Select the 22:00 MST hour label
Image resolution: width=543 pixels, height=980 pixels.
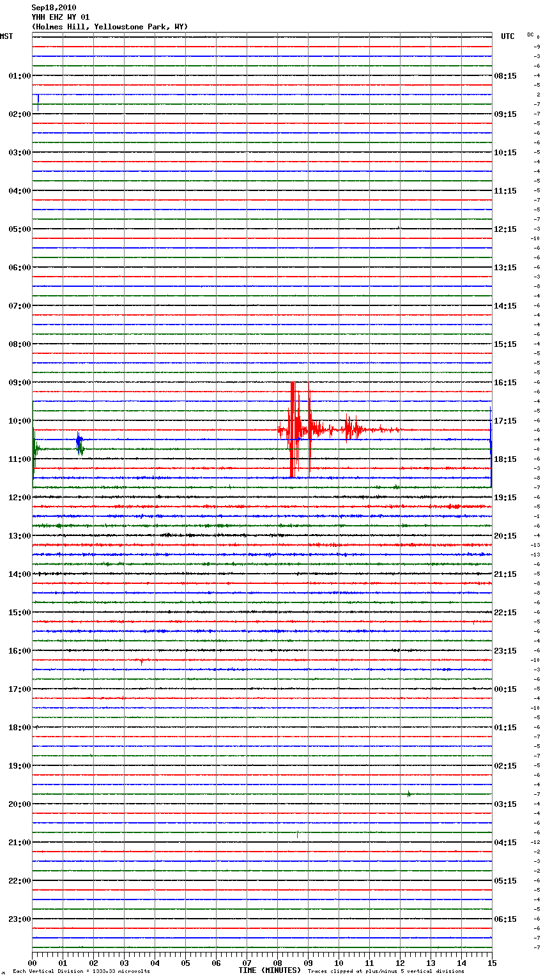[x=19, y=881]
